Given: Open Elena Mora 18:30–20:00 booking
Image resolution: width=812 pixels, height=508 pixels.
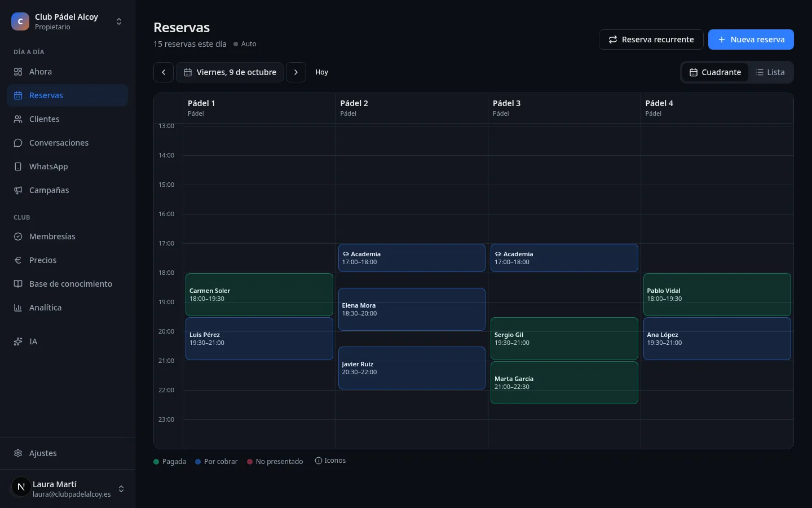Looking at the screenshot, I should coord(412,309).
